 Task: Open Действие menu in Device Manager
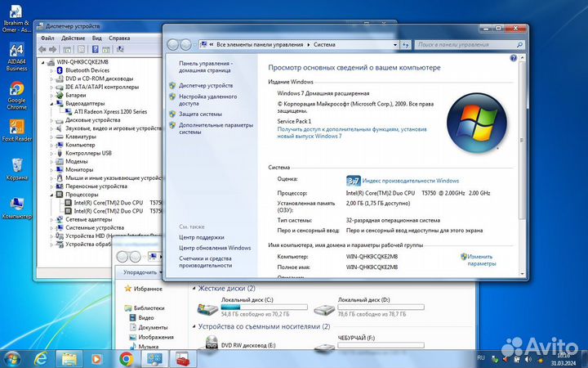click(73, 38)
